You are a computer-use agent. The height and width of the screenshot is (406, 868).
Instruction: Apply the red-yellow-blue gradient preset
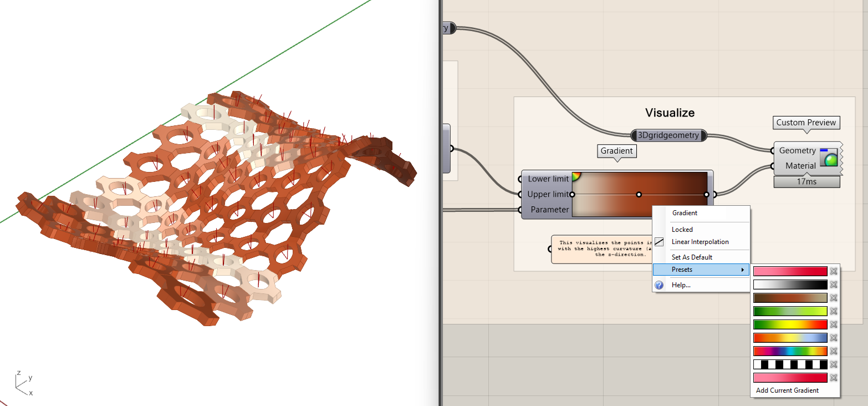tap(790, 338)
